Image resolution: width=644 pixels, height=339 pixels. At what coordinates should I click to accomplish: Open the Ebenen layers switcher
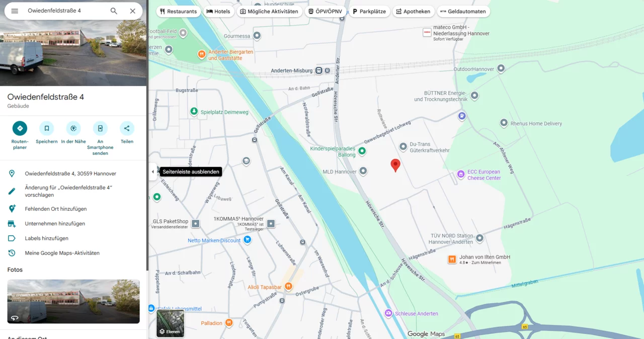170,323
